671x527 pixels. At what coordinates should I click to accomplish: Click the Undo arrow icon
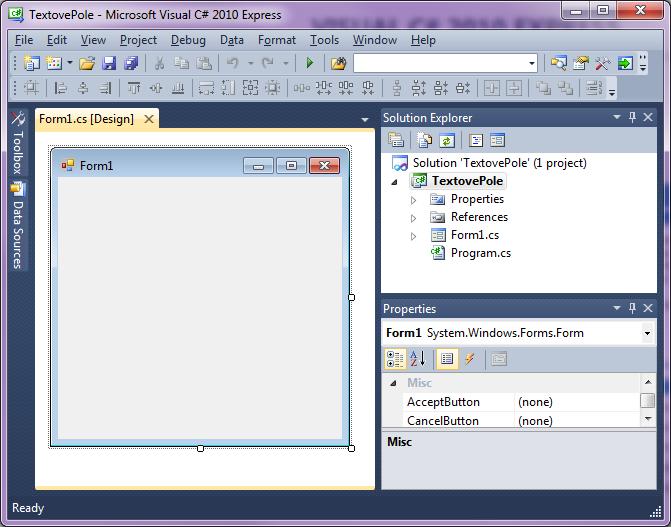click(x=233, y=64)
